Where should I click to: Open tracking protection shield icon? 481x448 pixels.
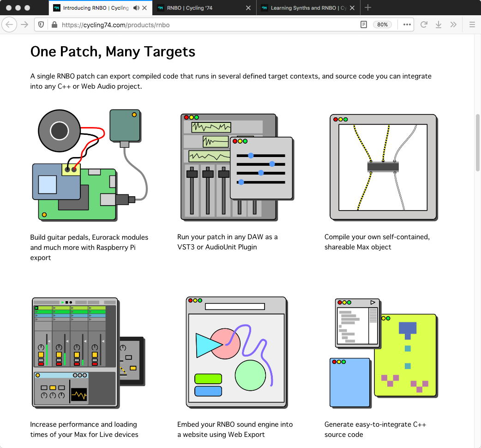[41, 24]
